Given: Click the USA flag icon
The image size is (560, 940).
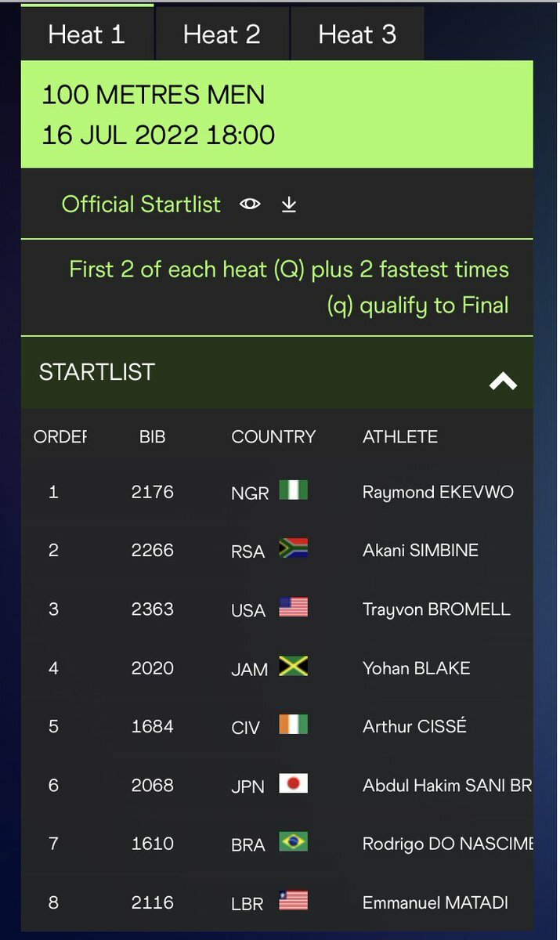Looking at the screenshot, I should (x=293, y=608).
